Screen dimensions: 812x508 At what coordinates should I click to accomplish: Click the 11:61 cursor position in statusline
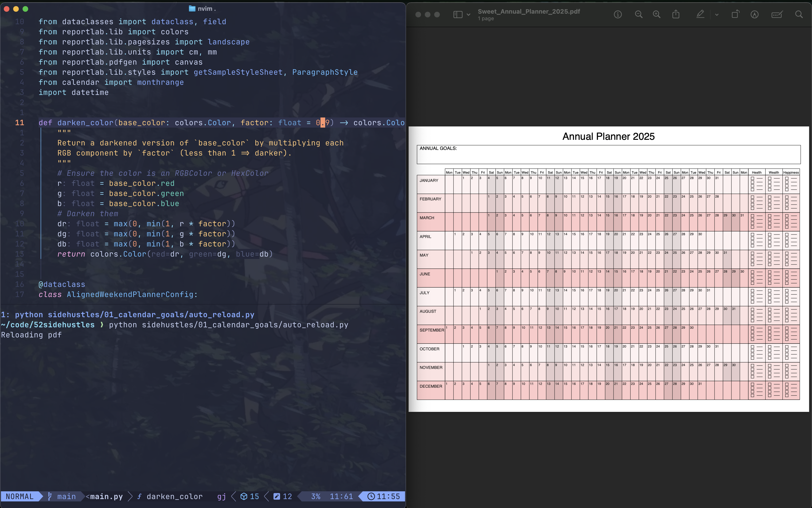tap(341, 496)
